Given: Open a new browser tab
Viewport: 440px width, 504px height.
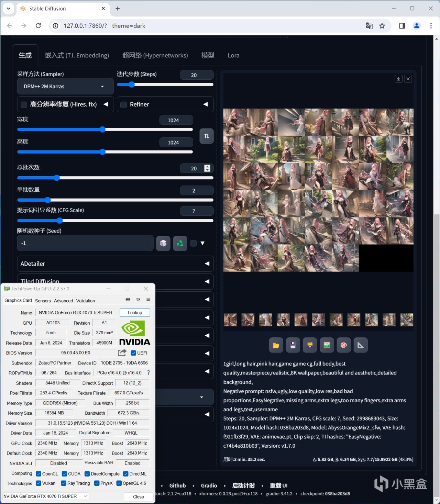Looking at the screenshot, I should (x=118, y=9).
